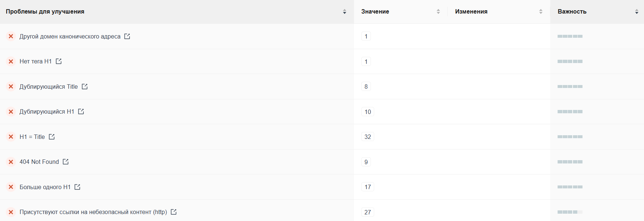Open 'Больше одного H1' issue details
Image resolution: width=644 pixels, height=221 pixels.
[45, 187]
